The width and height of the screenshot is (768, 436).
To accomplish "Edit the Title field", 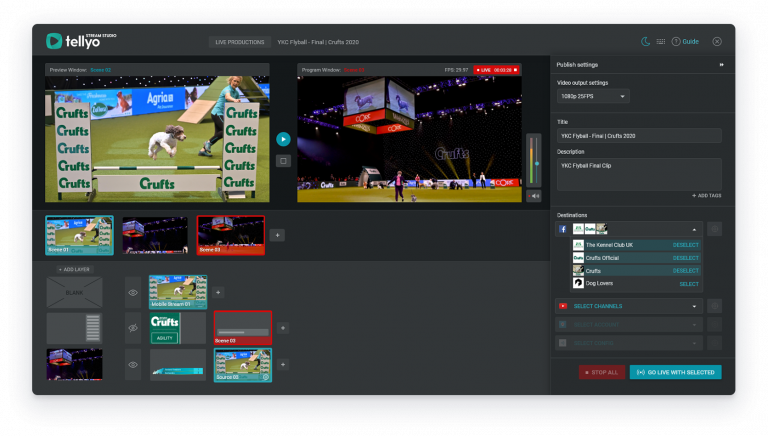I will point(639,136).
